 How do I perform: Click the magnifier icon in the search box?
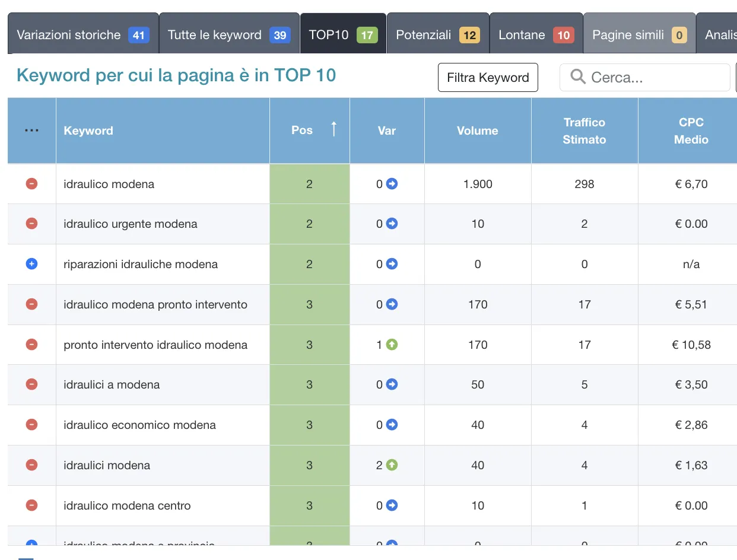tap(577, 77)
